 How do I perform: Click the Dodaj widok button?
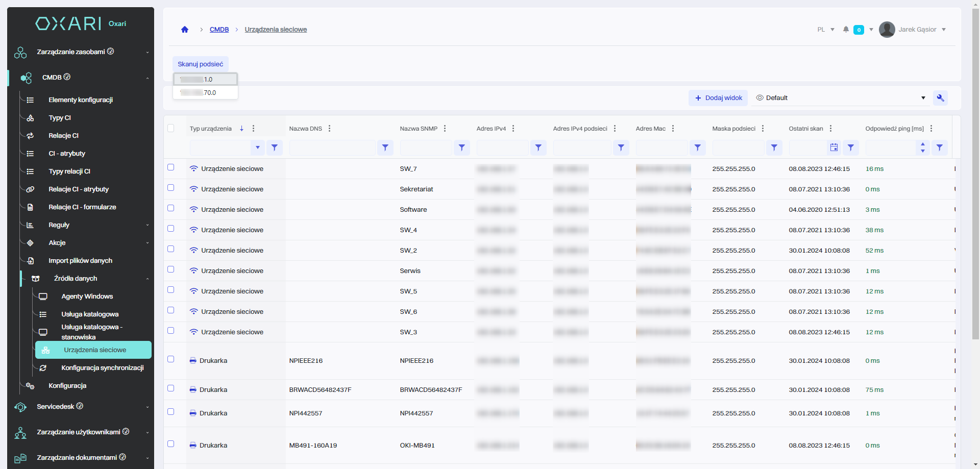tap(718, 98)
